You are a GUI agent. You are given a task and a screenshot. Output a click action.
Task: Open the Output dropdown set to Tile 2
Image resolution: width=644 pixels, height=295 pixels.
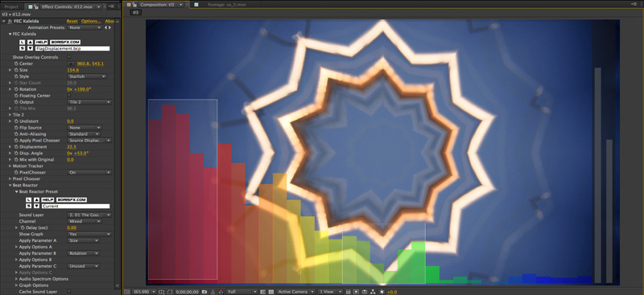(x=89, y=102)
